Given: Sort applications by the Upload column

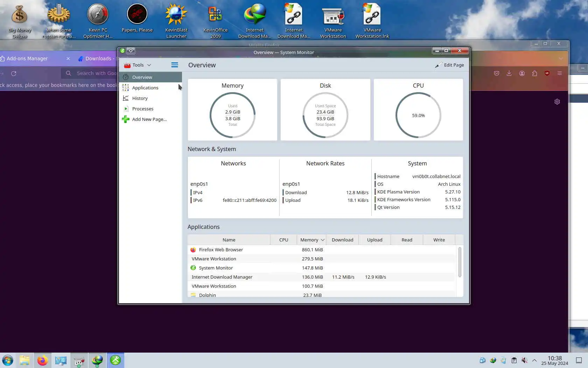Looking at the screenshot, I should click(374, 240).
